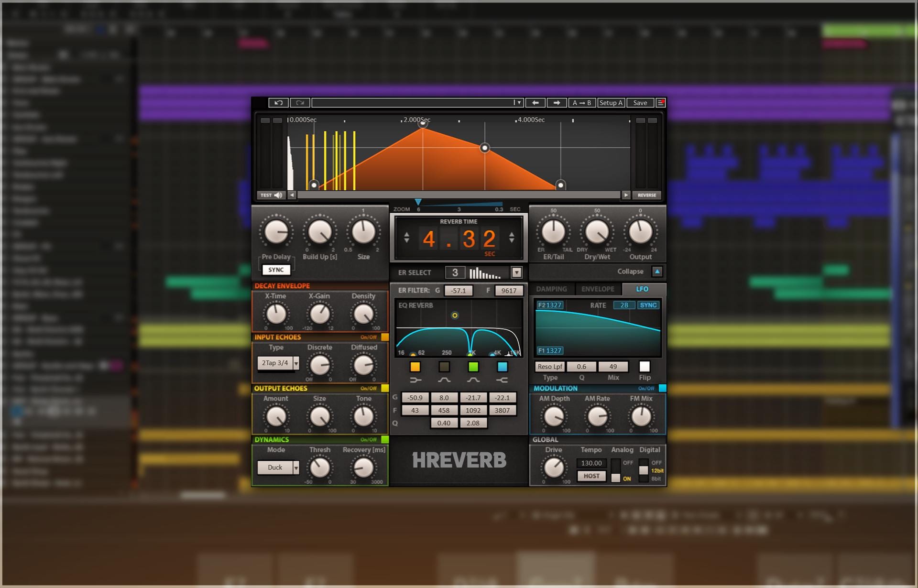Open Dynamics Mode dropdown Duck
The width and height of the screenshot is (918, 588).
[278, 468]
